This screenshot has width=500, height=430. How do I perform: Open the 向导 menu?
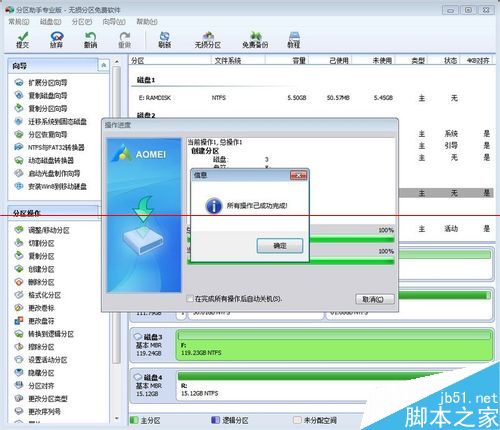[114, 22]
